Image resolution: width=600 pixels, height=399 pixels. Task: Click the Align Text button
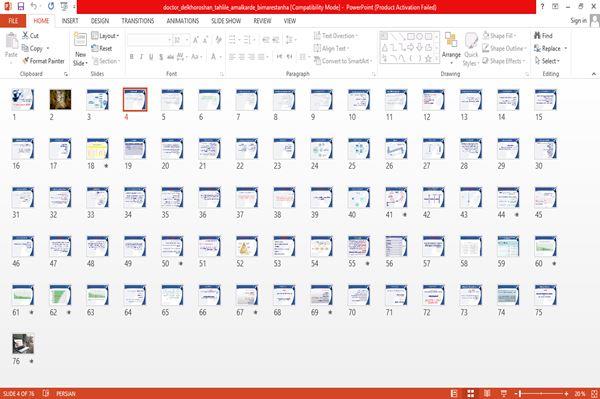pyautogui.click(x=331, y=48)
